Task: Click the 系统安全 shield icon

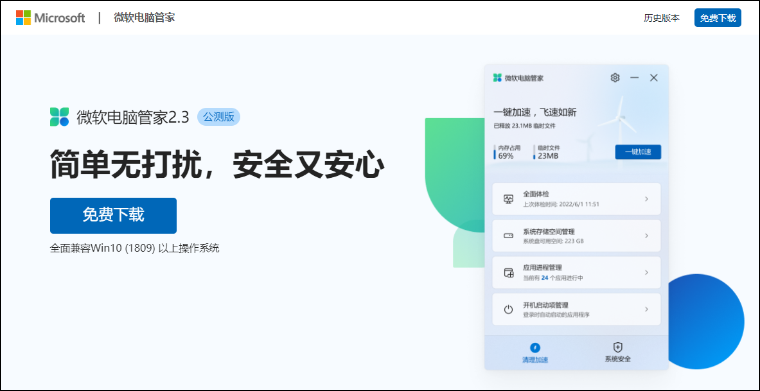Action: point(618,347)
